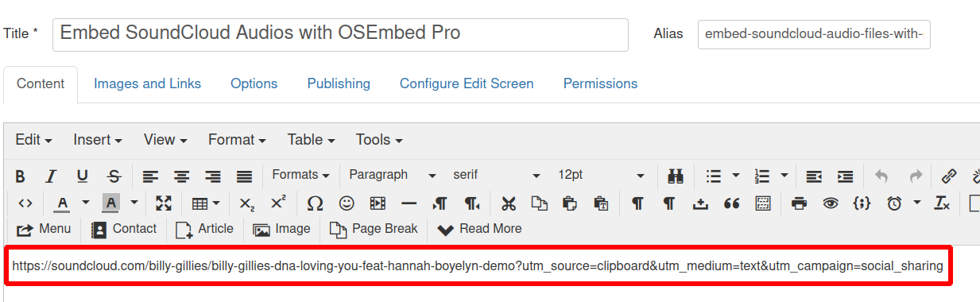Viewport: 980px width, 302px height.
Task: Insert a horizontal line
Action: pos(409,203)
